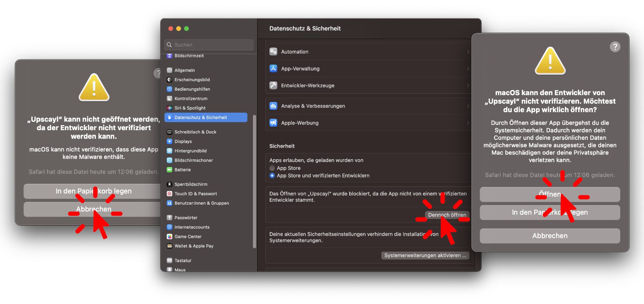
Task: Click the Analyse & Verbesserungen chart icon
Action: click(x=273, y=106)
